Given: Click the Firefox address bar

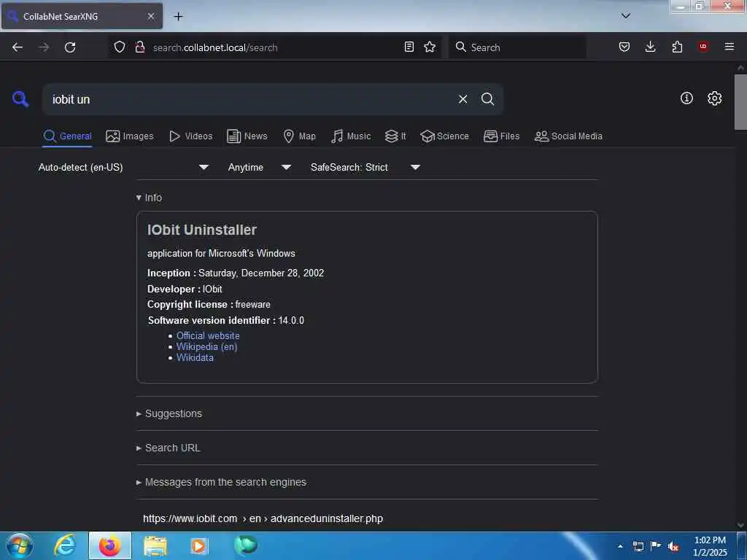Looking at the screenshot, I should 276,47.
